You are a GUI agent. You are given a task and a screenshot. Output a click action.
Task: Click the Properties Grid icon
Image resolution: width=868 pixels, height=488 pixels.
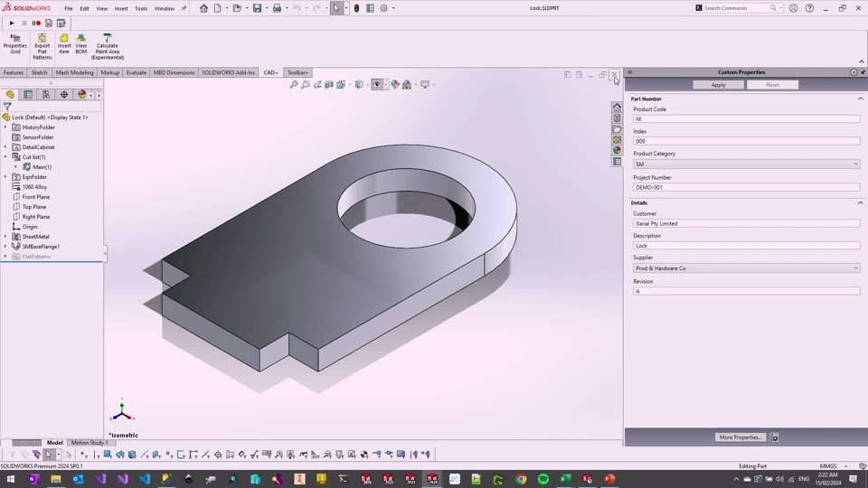coord(15,40)
